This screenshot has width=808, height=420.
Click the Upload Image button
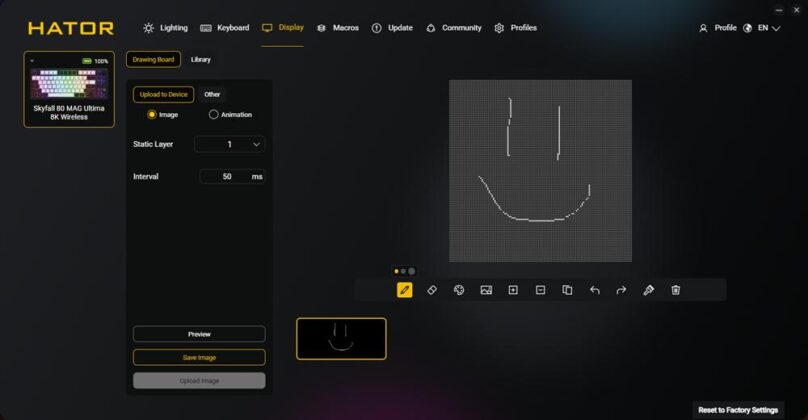199,380
